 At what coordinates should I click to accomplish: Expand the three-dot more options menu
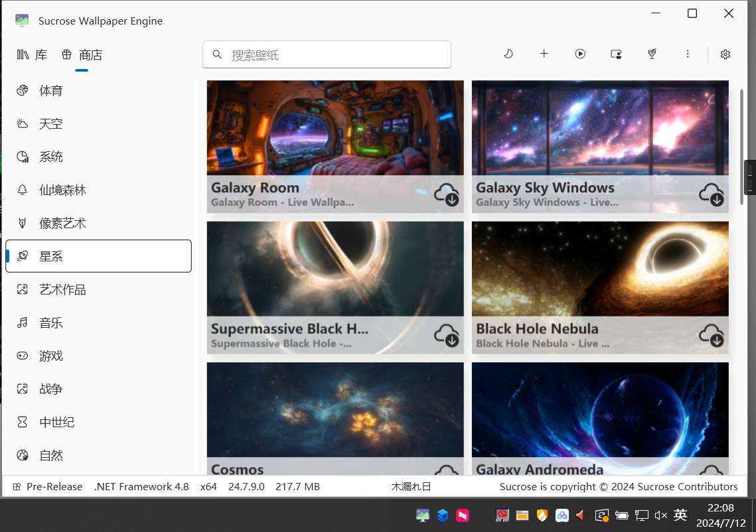pos(688,54)
